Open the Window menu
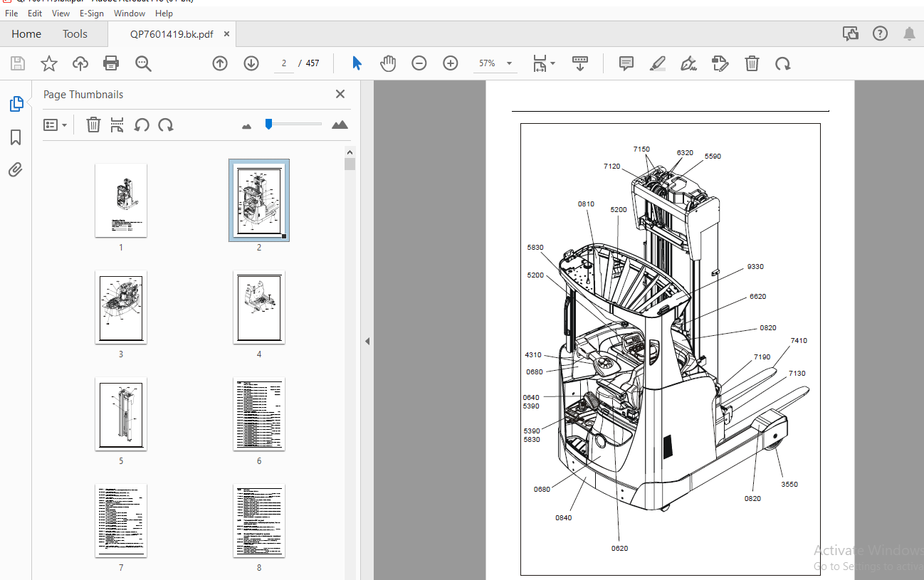924x580 pixels. pos(130,14)
